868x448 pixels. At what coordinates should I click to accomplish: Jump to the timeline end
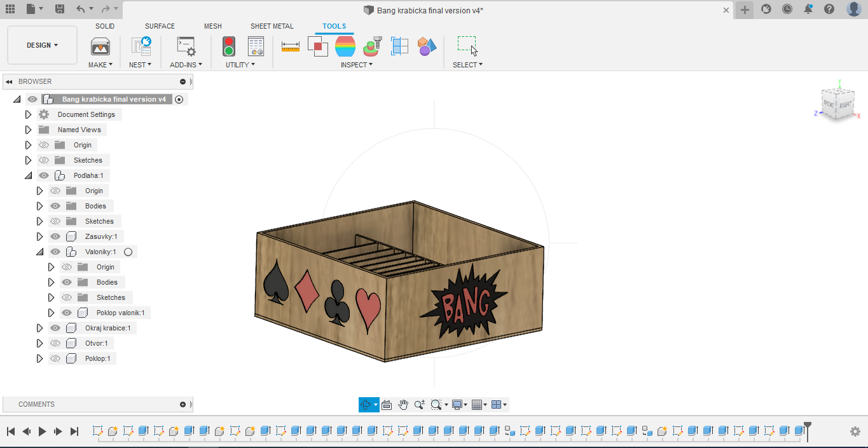pos(74,431)
